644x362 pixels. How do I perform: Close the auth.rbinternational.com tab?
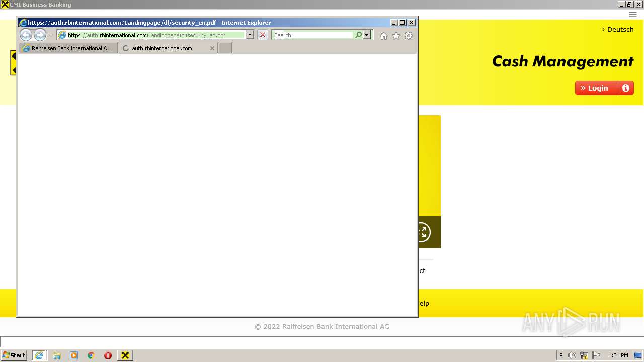point(212,48)
